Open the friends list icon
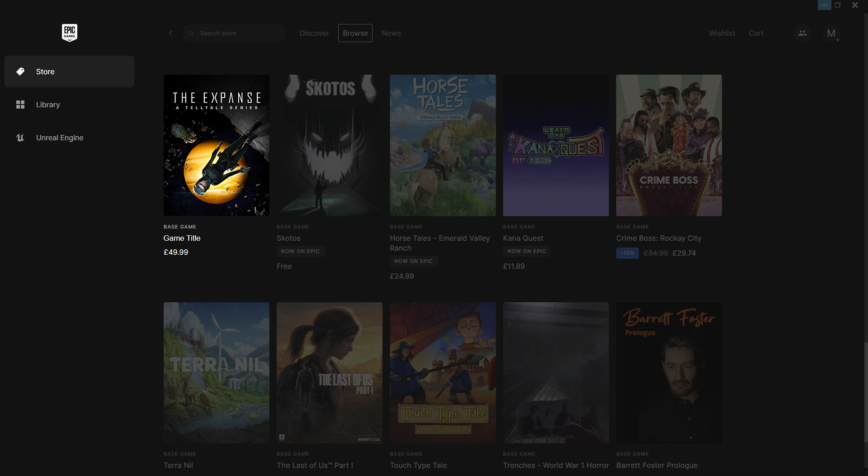The height and width of the screenshot is (476, 868). [x=802, y=33]
